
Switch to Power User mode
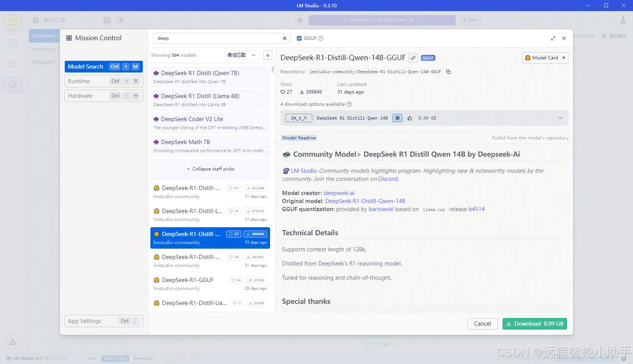pyautogui.click(x=115, y=359)
